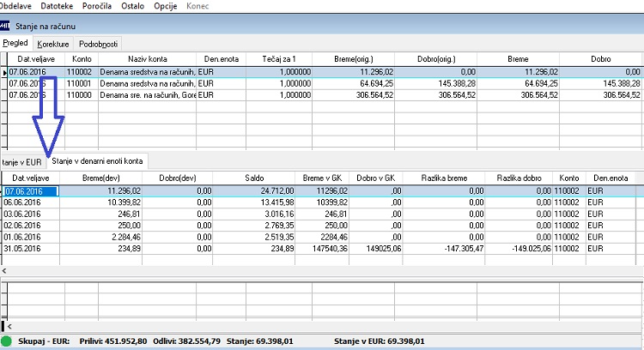644x350 pixels.
Task: Click the Naziv konta column header
Action: (148, 59)
